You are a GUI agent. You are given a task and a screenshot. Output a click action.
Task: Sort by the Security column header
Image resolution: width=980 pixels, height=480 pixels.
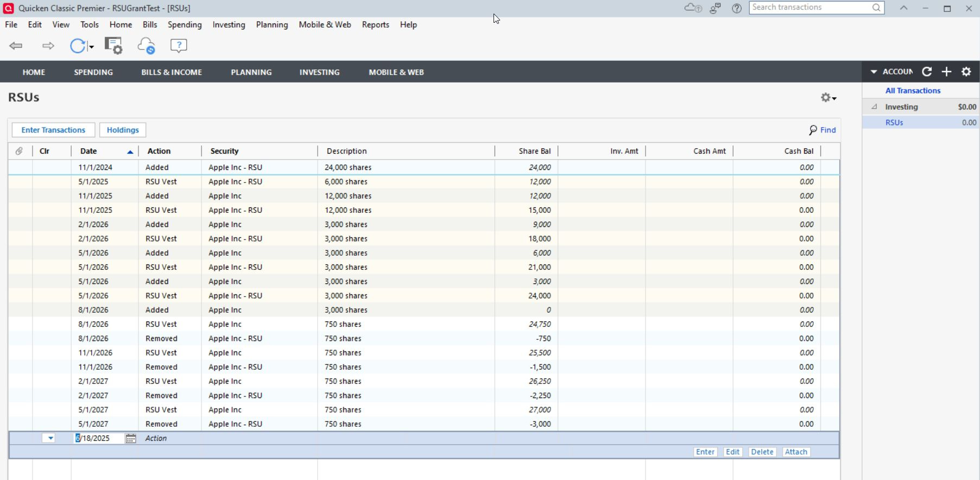click(260, 151)
